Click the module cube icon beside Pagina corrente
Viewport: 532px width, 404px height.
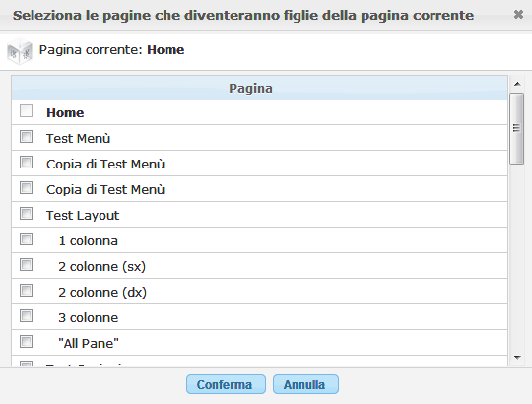[x=20, y=51]
